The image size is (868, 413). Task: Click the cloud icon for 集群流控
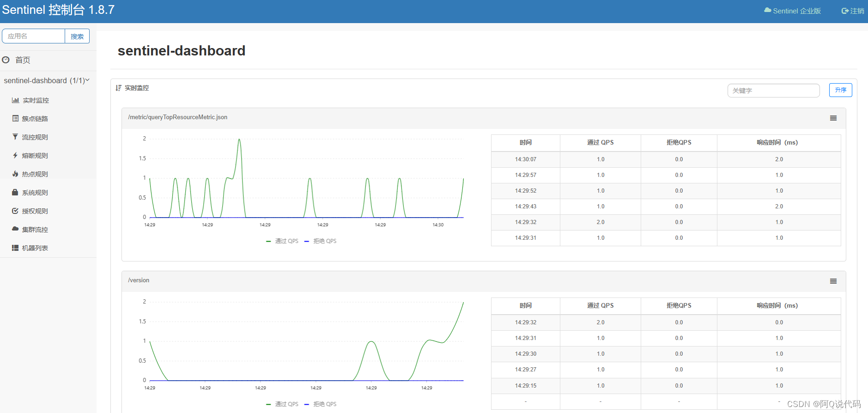[15, 229]
